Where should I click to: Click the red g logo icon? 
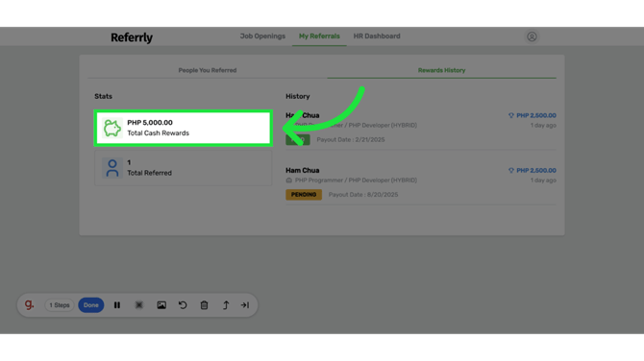29,304
